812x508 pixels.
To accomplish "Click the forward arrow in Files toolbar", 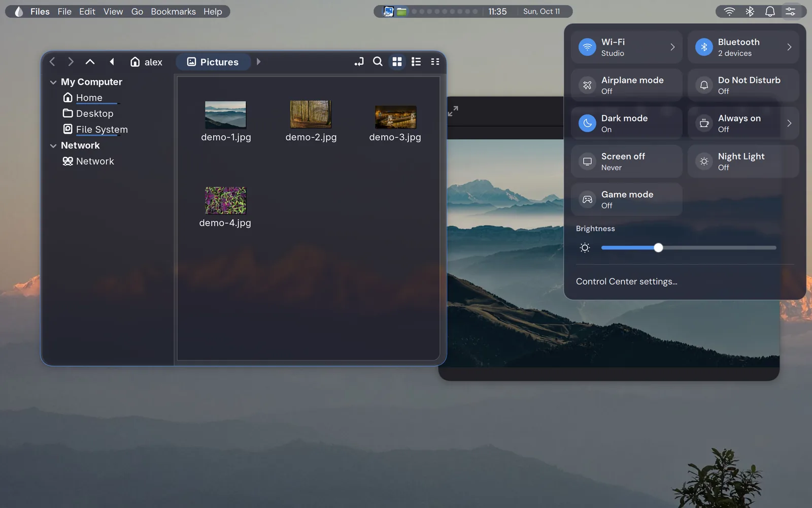I will tap(71, 62).
